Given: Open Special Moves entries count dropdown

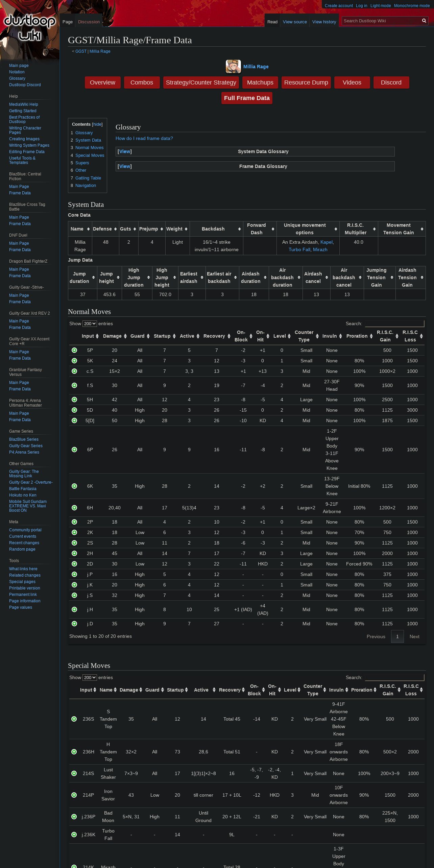Looking at the screenshot, I should point(90,677).
